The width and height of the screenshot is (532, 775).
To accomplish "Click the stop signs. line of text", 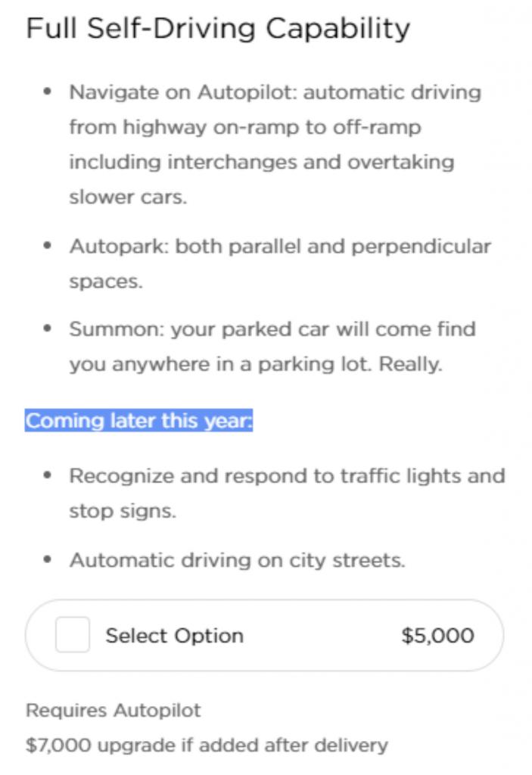I will coord(123,511).
